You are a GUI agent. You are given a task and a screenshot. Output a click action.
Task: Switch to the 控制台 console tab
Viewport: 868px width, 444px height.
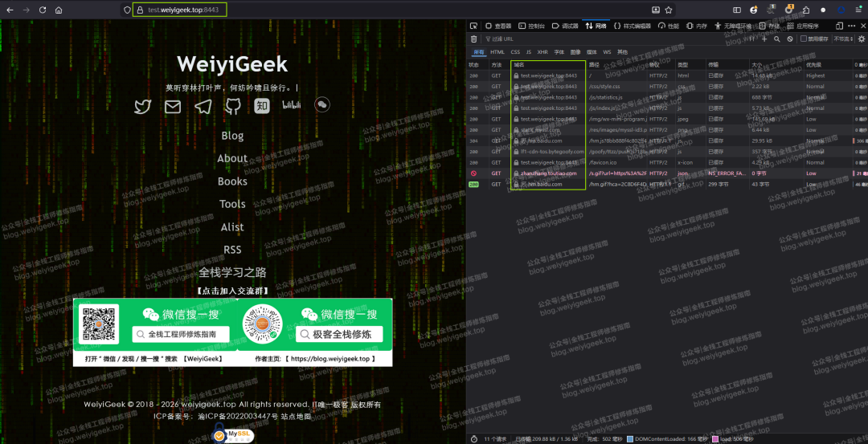pos(532,26)
